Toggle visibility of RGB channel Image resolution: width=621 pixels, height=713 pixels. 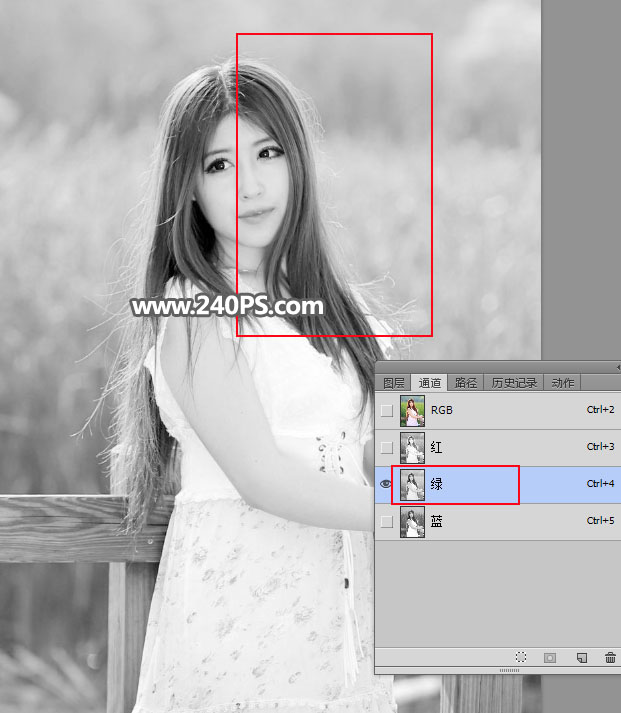click(x=386, y=410)
